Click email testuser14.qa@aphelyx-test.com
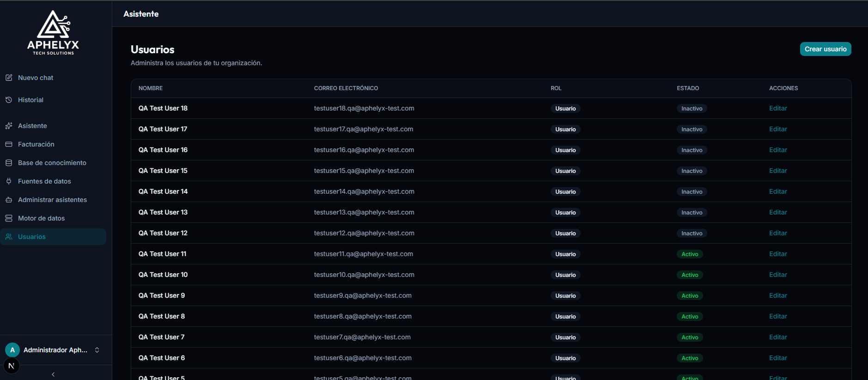The image size is (868, 380). coord(364,191)
